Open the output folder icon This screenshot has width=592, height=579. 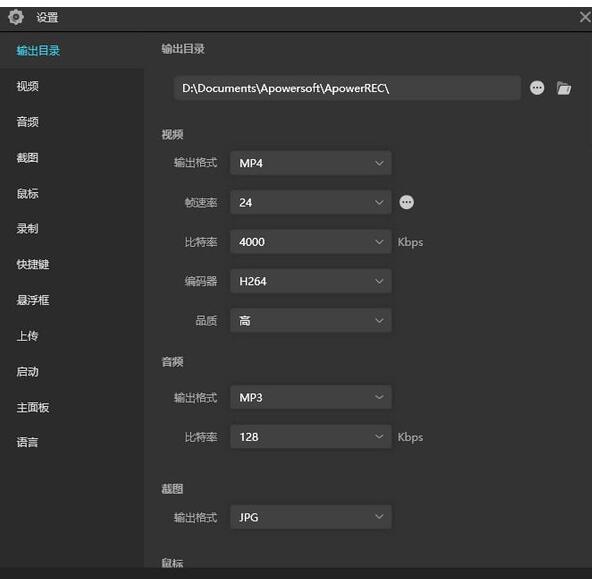click(x=564, y=88)
